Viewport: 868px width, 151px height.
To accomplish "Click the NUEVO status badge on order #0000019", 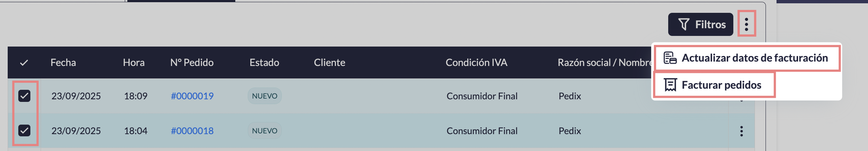I will click(x=265, y=96).
